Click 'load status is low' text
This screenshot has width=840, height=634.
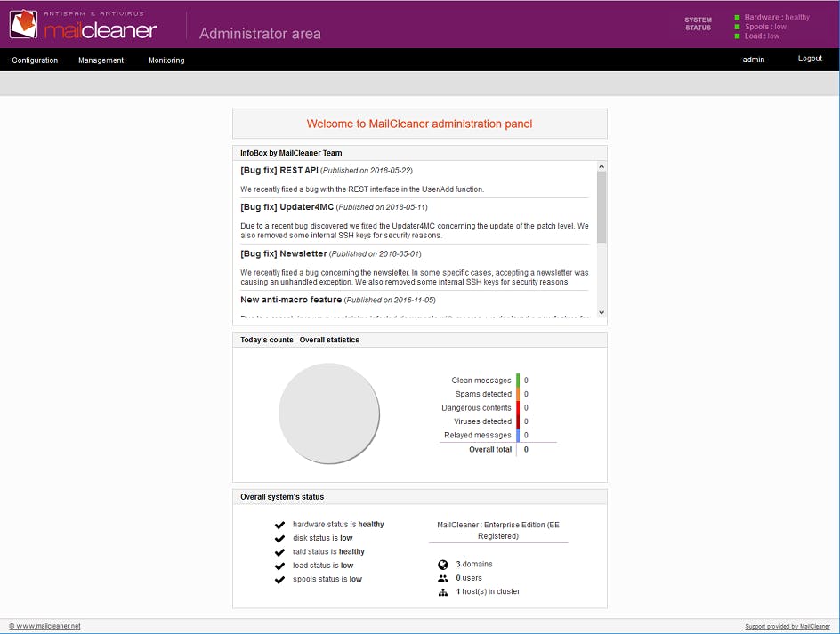323,566
